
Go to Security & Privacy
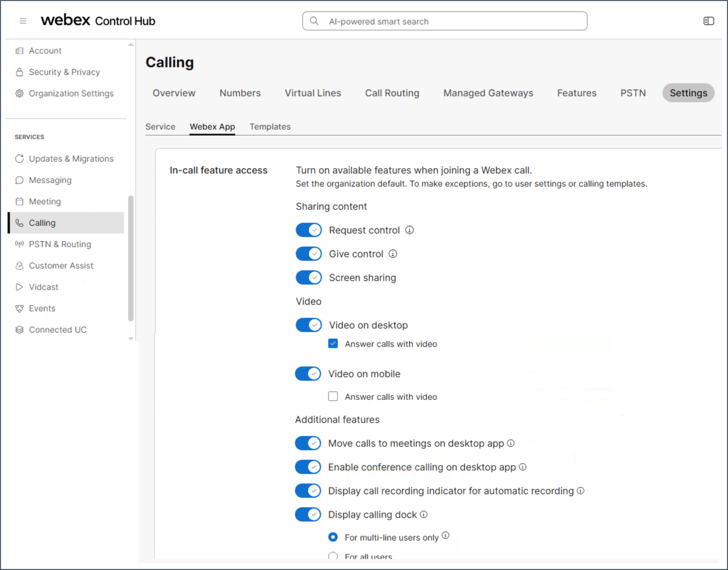coord(64,72)
